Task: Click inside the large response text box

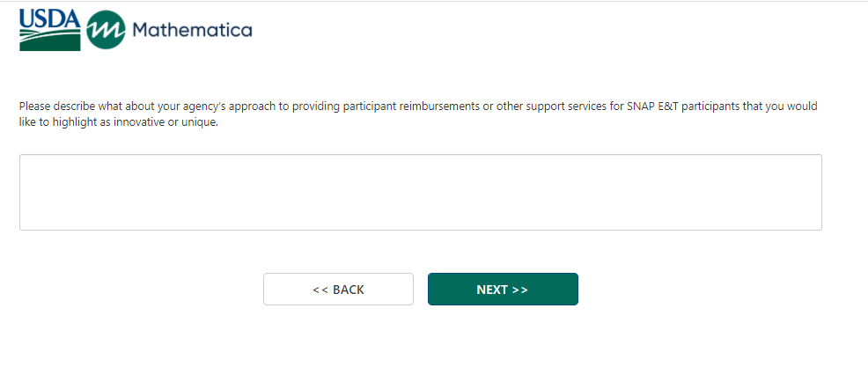Action: [420, 193]
